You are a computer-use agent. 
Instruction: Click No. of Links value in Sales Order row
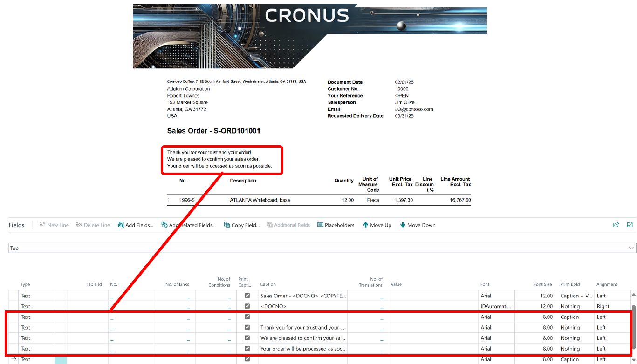pos(188,296)
